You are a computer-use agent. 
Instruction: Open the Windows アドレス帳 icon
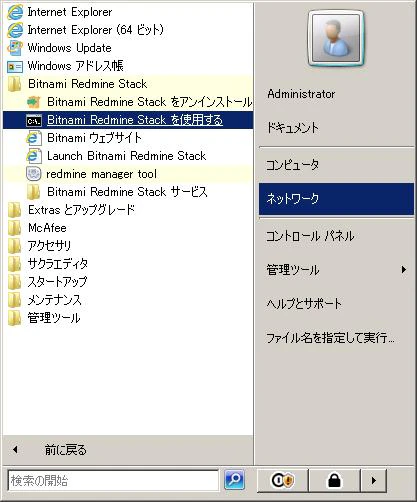(x=15, y=66)
